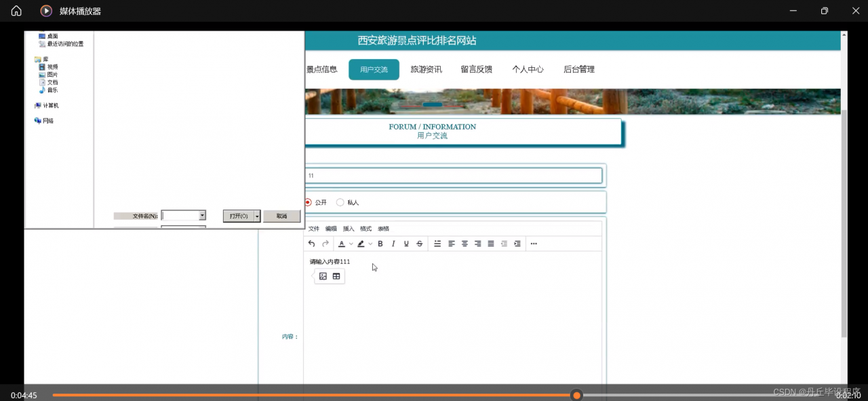
Task: Open the 文件名 combo box dropdown
Action: [x=202, y=216]
